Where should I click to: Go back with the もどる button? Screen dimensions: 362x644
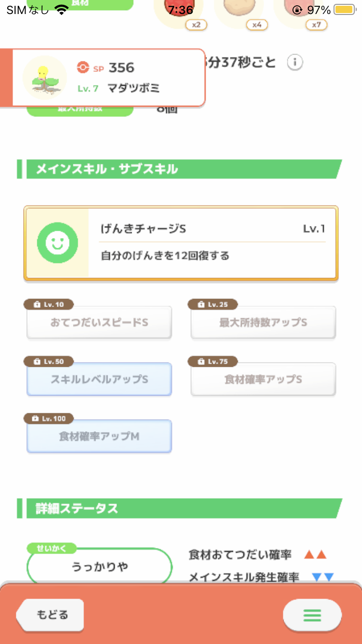[x=50, y=615]
